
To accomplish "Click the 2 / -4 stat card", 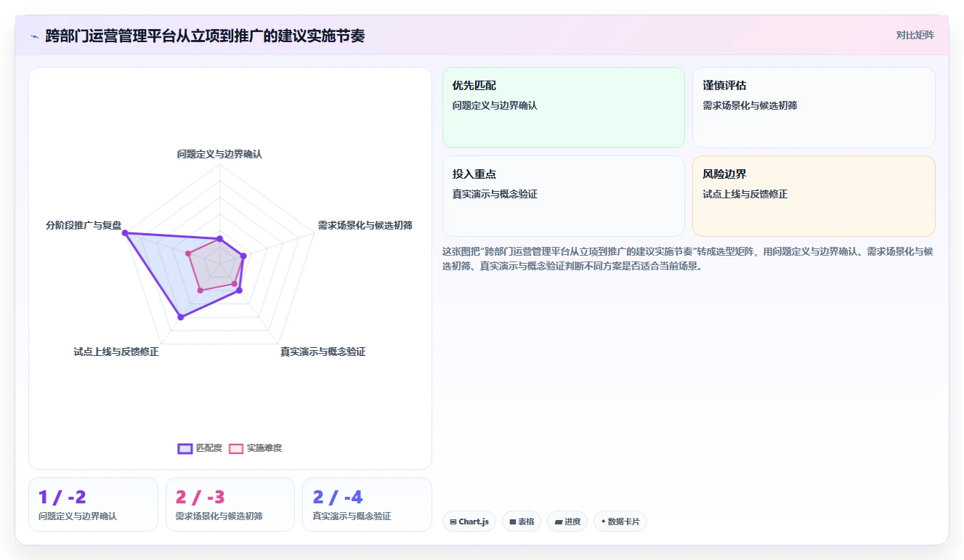I will tap(367, 504).
